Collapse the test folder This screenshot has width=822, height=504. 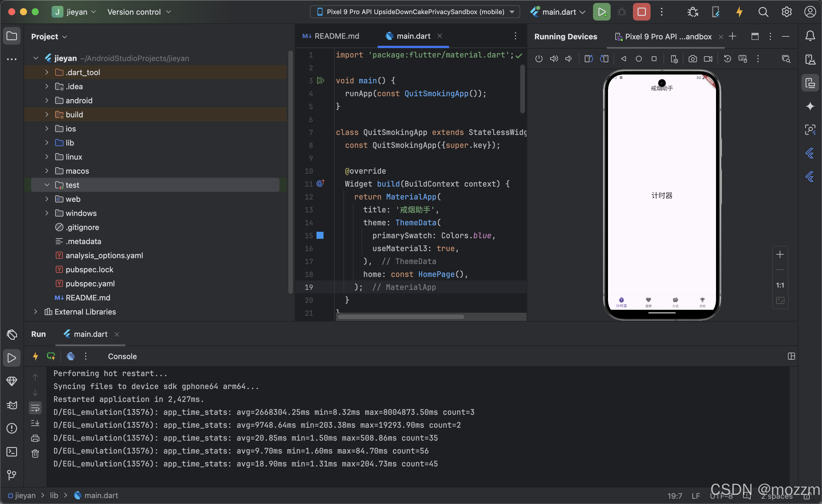[x=47, y=185]
